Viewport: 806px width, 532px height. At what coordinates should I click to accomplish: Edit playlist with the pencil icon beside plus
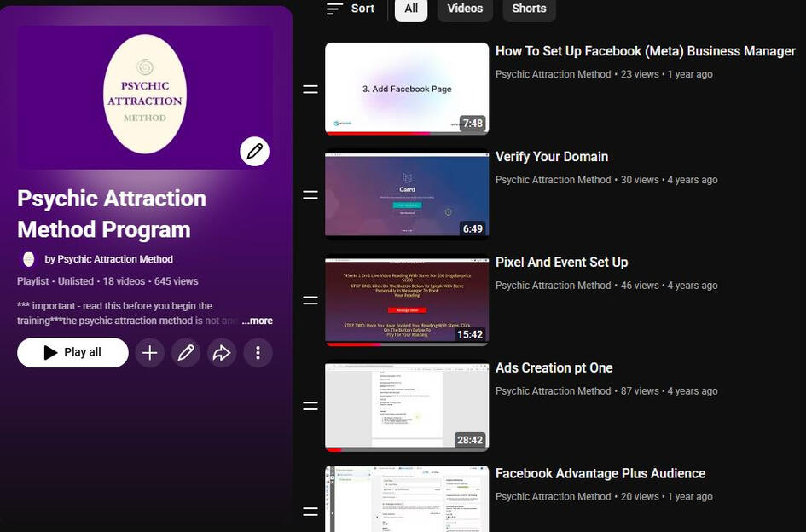click(x=186, y=353)
